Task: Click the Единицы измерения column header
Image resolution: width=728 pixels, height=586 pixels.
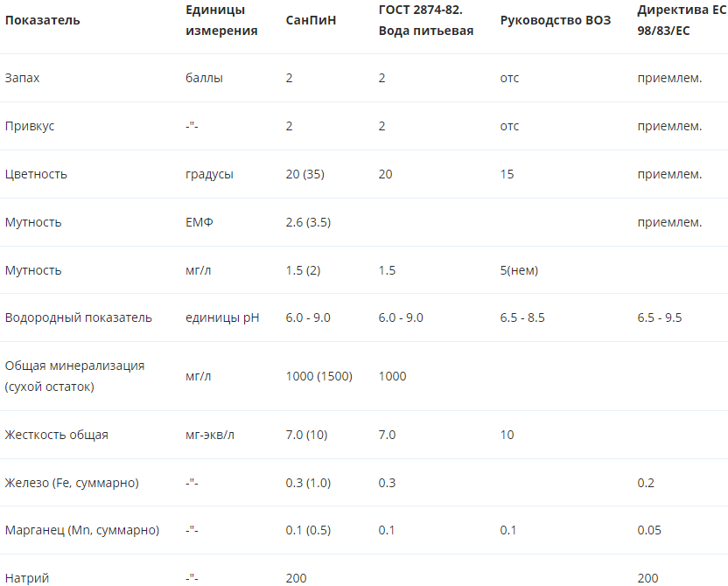Action: (x=221, y=20)
